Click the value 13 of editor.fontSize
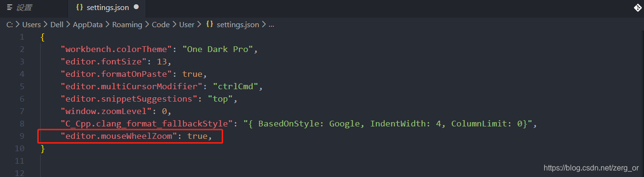644x177 pixels. click(x=161, y=62)
